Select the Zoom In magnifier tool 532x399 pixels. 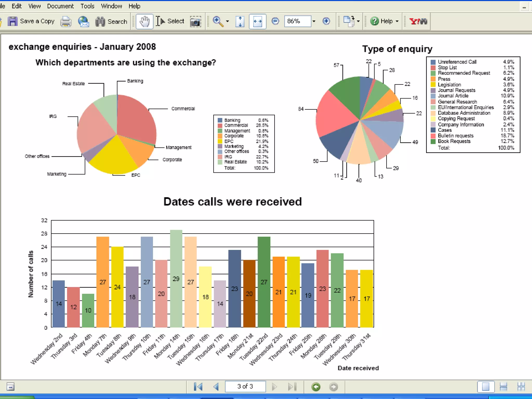coord(218,21)
